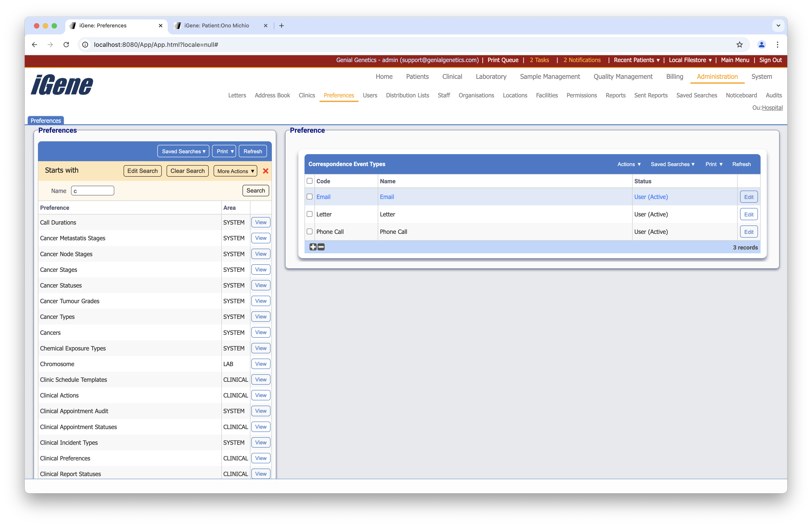Click the red X to remove the search
The image size is (812, 526).
click(265, 171)
